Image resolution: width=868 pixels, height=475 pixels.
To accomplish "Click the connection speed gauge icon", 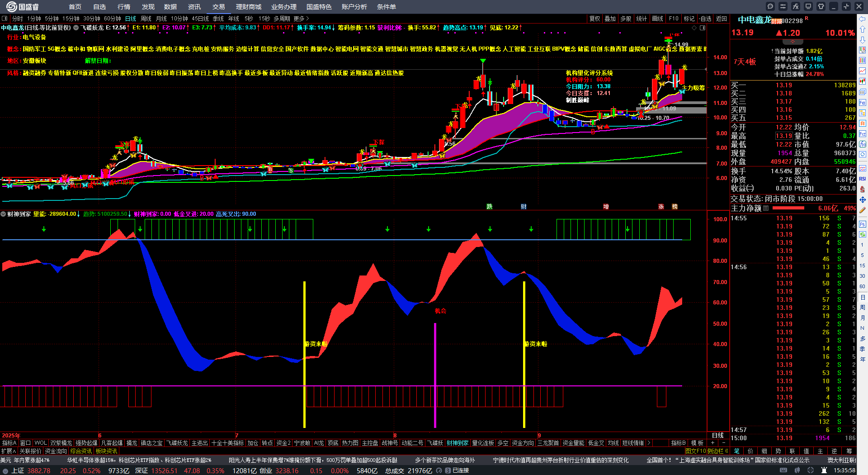I will tap(439, 470).
